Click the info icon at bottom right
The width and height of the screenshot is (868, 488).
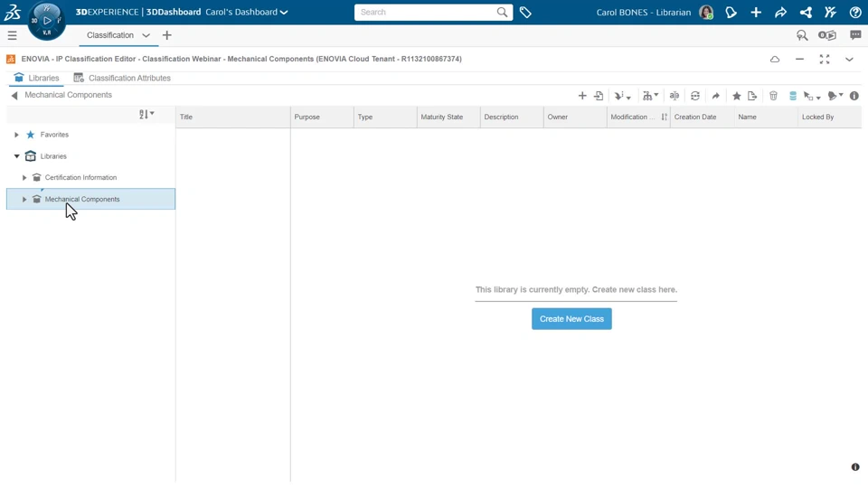pos(855,467)
